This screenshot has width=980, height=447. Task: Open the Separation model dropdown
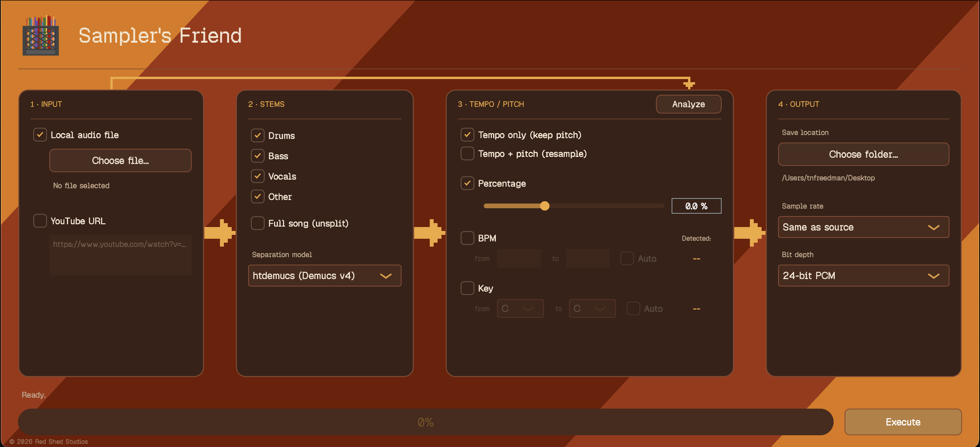324,276
